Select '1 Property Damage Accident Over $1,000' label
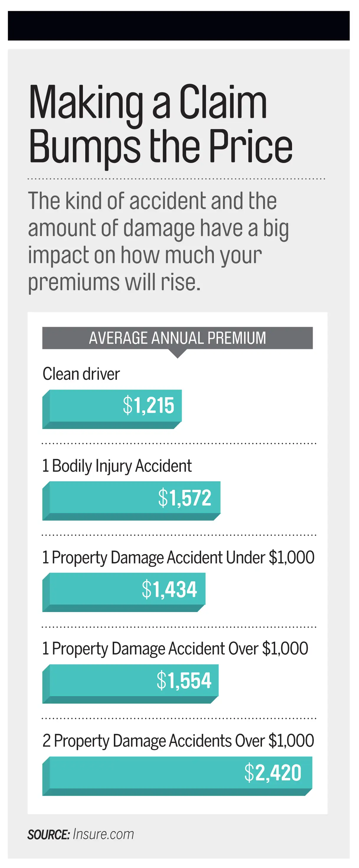The image size is (359, 868). click(x=175, y=649)
